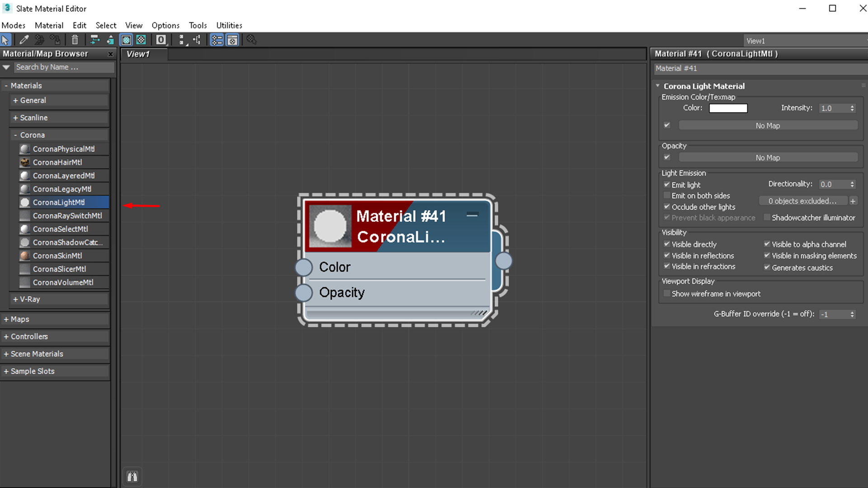Toggle Show Background in Preview icon
The height and width of the screenshot is (488, 868).
[141, 40]
